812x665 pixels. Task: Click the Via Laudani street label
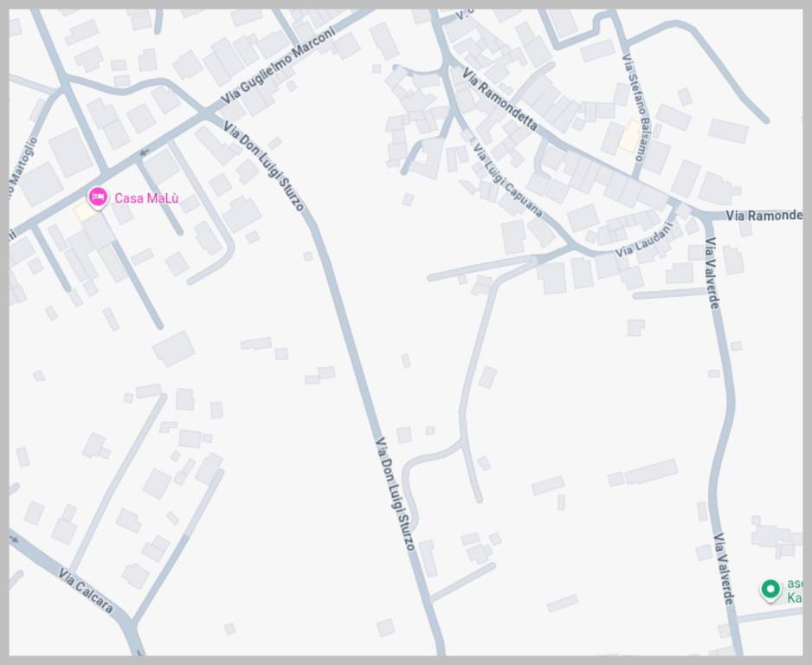644,240
